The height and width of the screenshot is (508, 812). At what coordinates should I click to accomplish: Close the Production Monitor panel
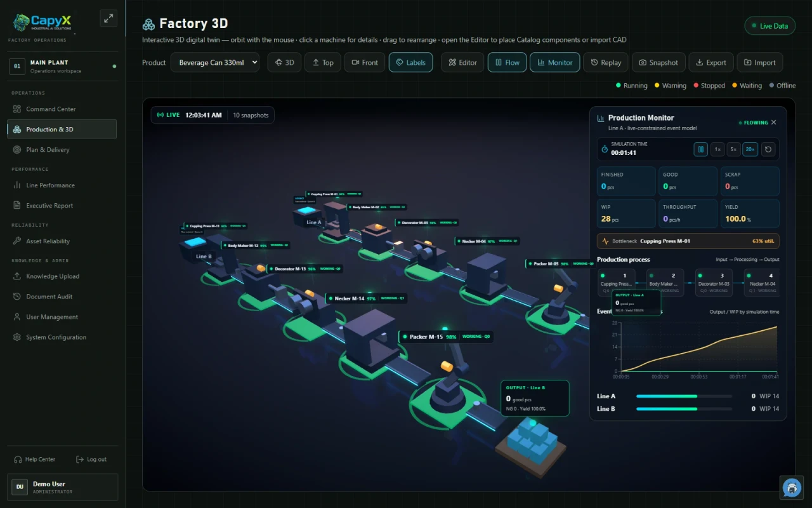coord(773,123)
